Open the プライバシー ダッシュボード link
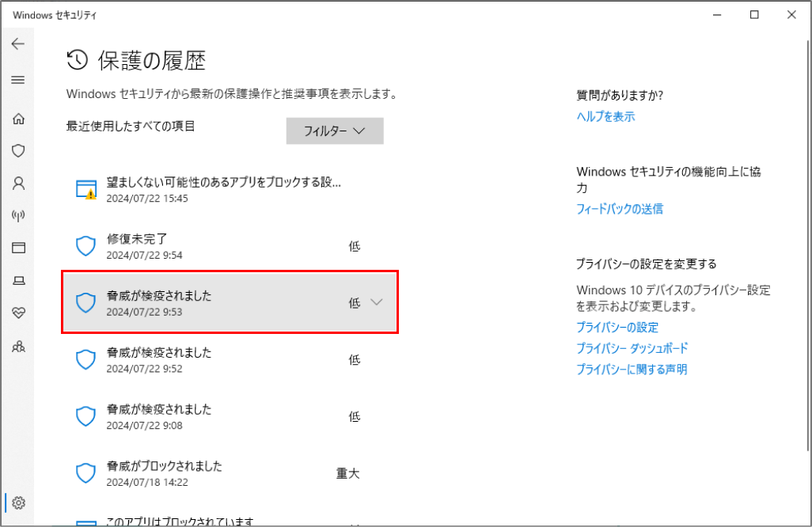 point(632,348)
